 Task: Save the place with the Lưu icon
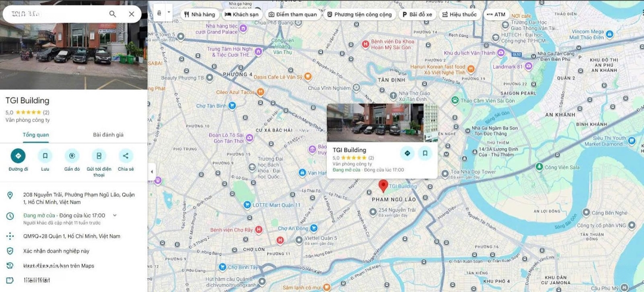click(x=45, y=156)
